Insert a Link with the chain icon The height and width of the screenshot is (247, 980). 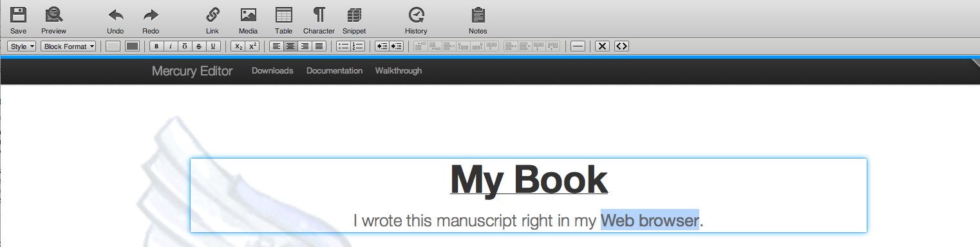click(x=212, y=15)
